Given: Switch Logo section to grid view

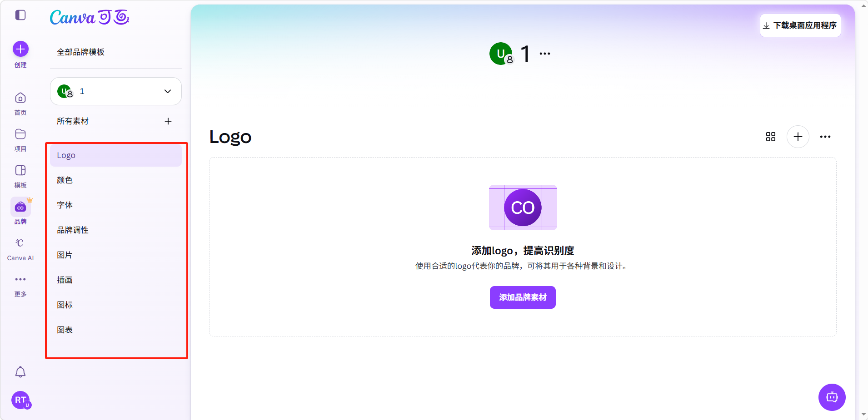Looking at the screenshot, I should point(771,137).
